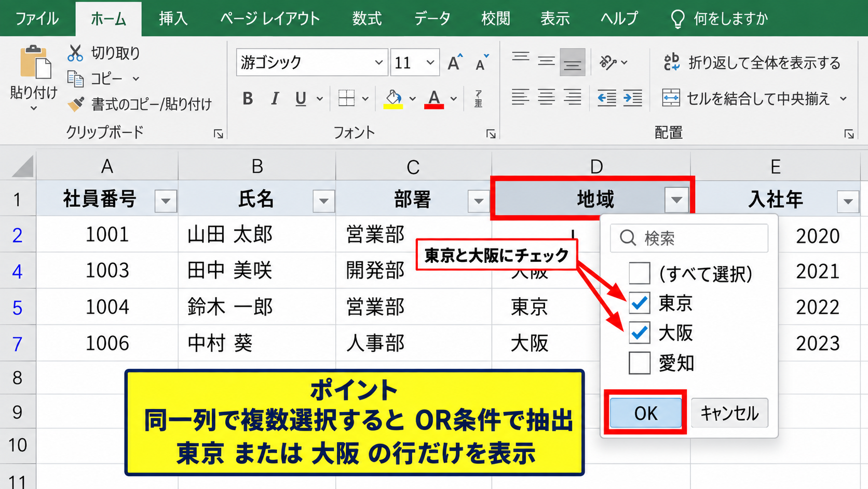
Task: Click the Paste (貼り付け) clipboard icon
Action: pos(35,62)
